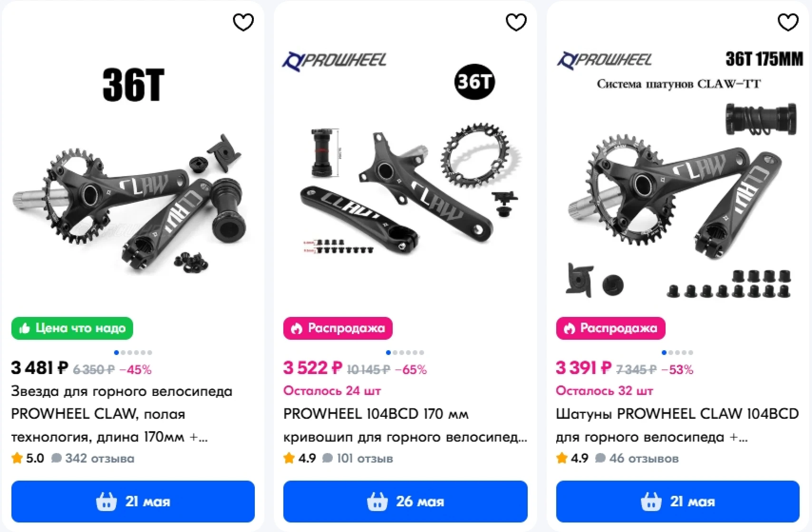Click the 101 отзыв comment bubble
This screenshot has height=532, width=812.
(328, 458)
